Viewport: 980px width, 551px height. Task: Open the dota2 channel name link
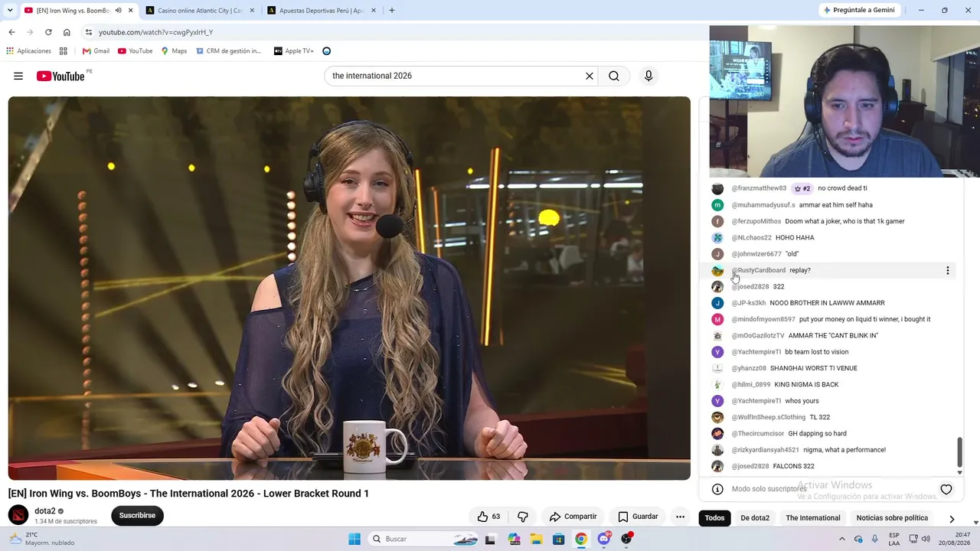pyautogui.click(x=44, y=511)
